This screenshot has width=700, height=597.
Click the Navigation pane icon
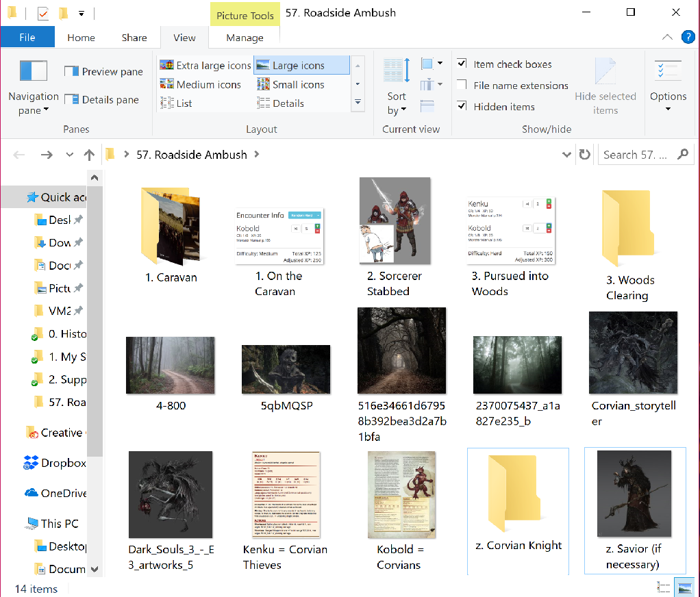pyautogui.click(x=34, y=71)
